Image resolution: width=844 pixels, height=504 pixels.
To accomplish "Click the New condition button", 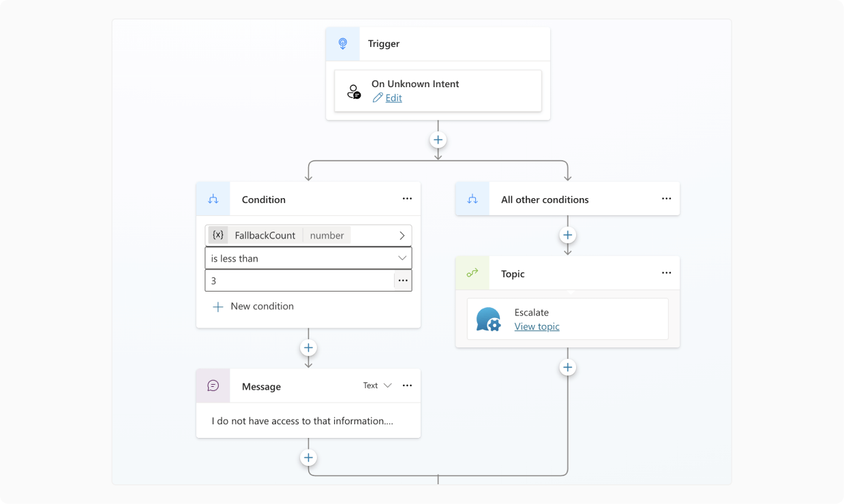I will click(x=254, y=306).
